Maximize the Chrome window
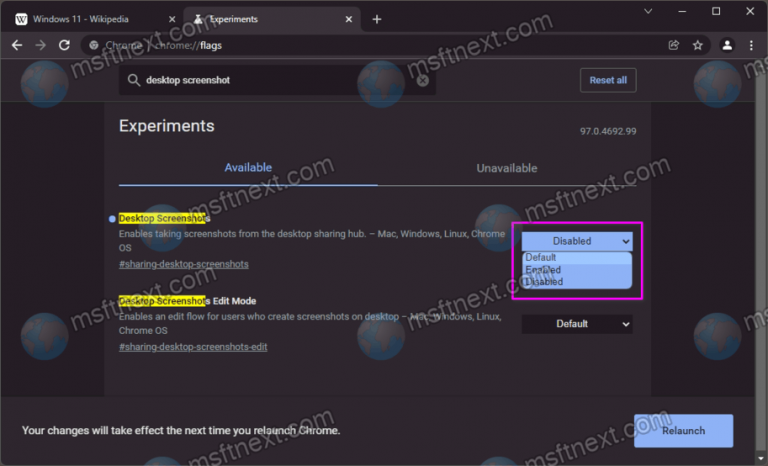Screen dimensions: 768x466 tap(716, 11)
